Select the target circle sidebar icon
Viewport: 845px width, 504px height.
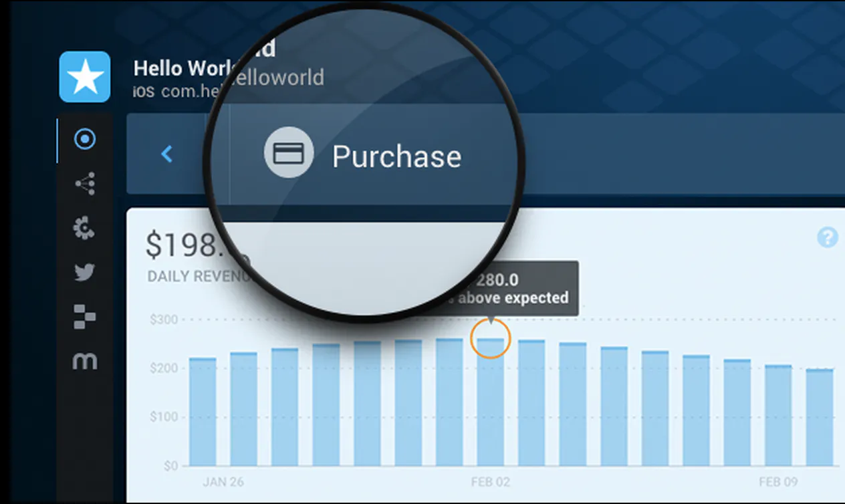[85, 139]
